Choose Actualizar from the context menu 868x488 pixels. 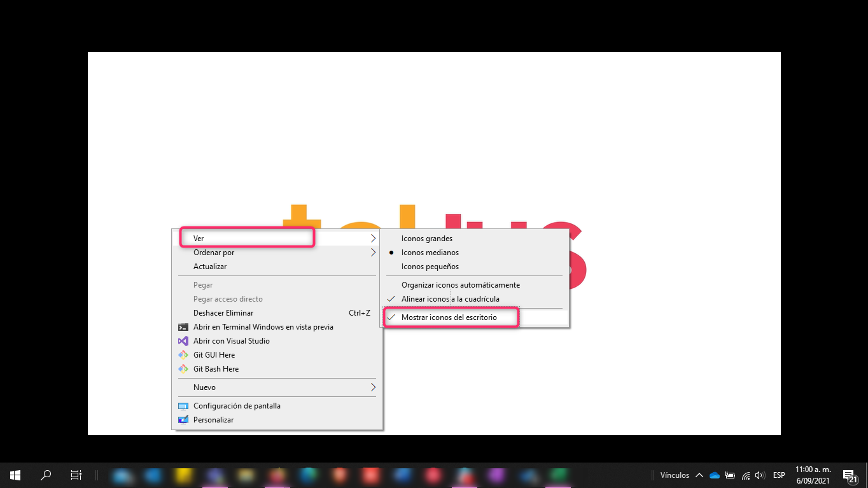pyautogui.click(x=210, y=267)
